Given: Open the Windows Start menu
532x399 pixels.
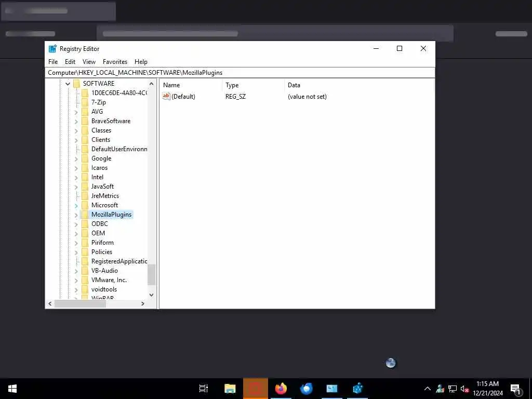Looking at the screenshot, I should click(x=12, y=389).
